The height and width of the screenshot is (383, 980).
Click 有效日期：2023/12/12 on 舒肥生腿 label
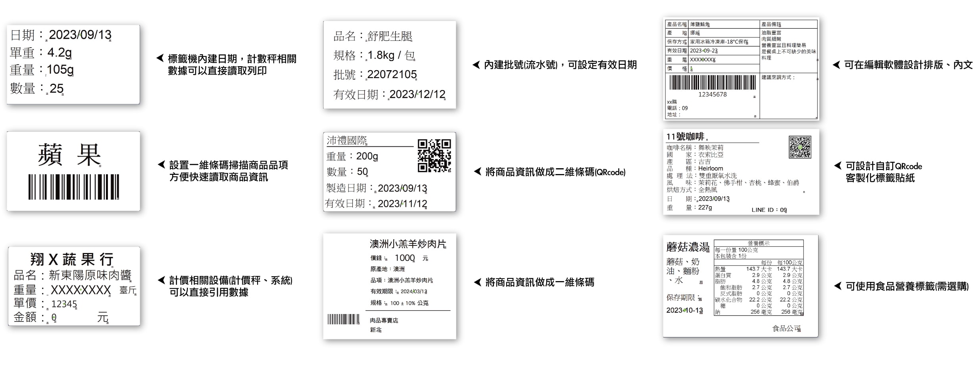click(x=390, y=94)
